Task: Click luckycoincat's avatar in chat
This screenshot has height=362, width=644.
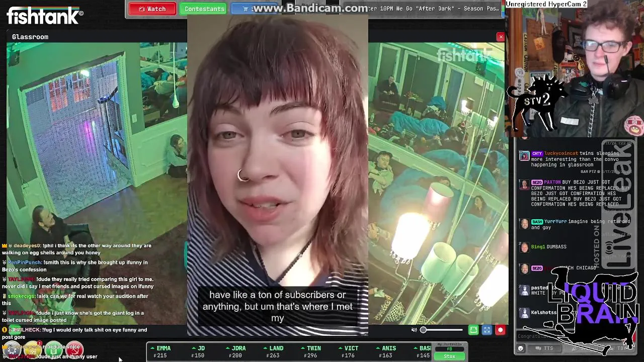Action: click(x=524, y=156)
